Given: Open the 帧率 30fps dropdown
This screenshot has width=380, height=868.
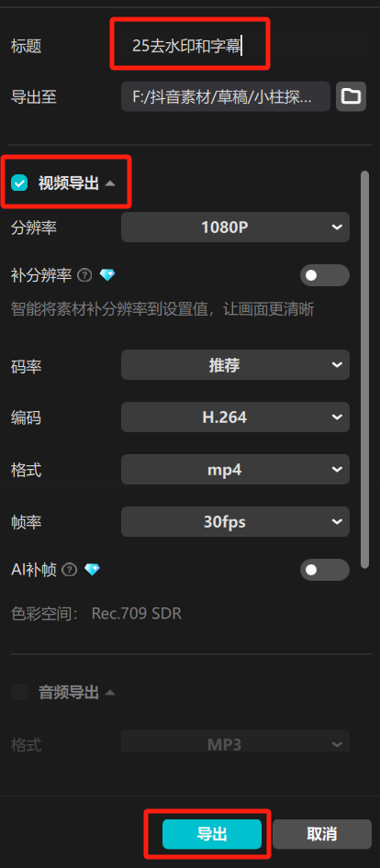Looking at the screenshot, I should 235,521.
